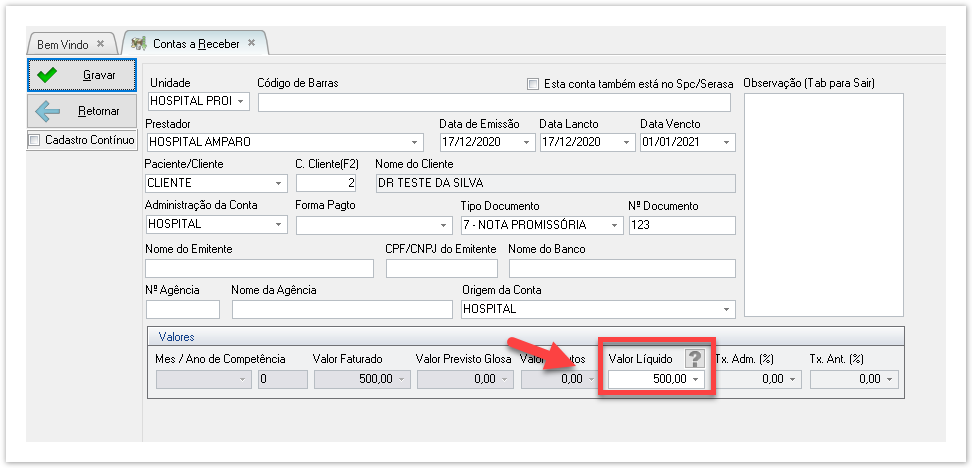Open the Data Vencto date picker
This screenshot has width=972, height=468.
pyautogui.click(x=726, y=142)
